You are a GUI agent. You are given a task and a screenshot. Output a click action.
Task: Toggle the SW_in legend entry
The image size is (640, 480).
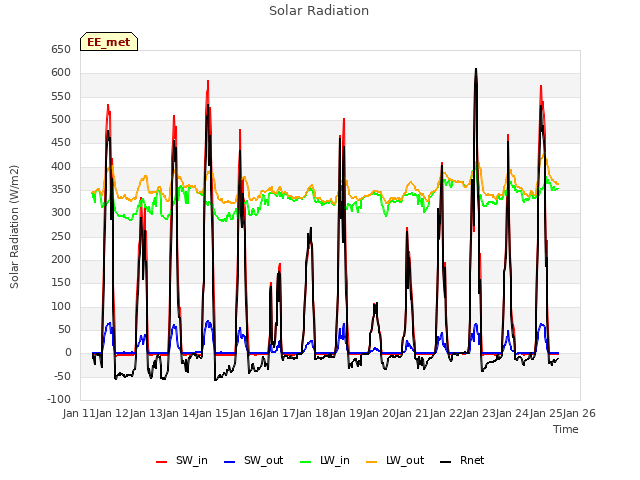coord(182,460)
